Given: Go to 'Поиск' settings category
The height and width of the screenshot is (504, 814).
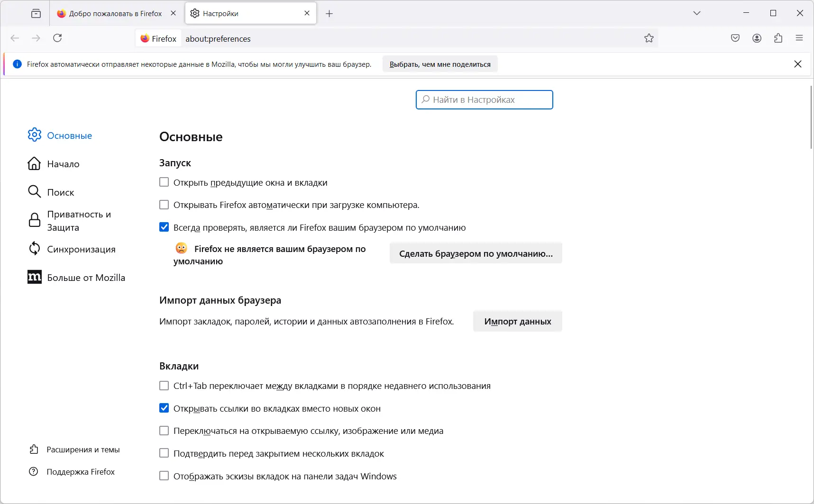Looking at the screenshot, I should (x=60, y=192).
